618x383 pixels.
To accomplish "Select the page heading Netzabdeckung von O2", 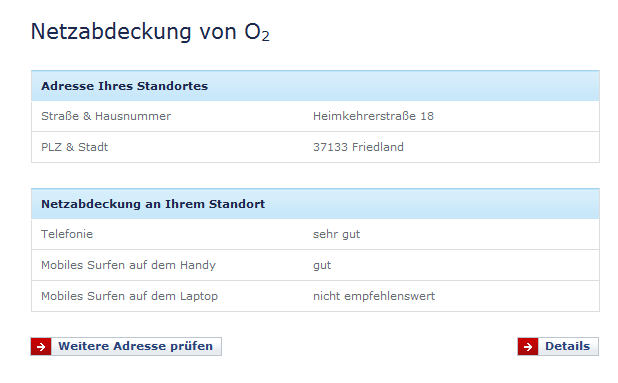I will (x=150, y=32).
